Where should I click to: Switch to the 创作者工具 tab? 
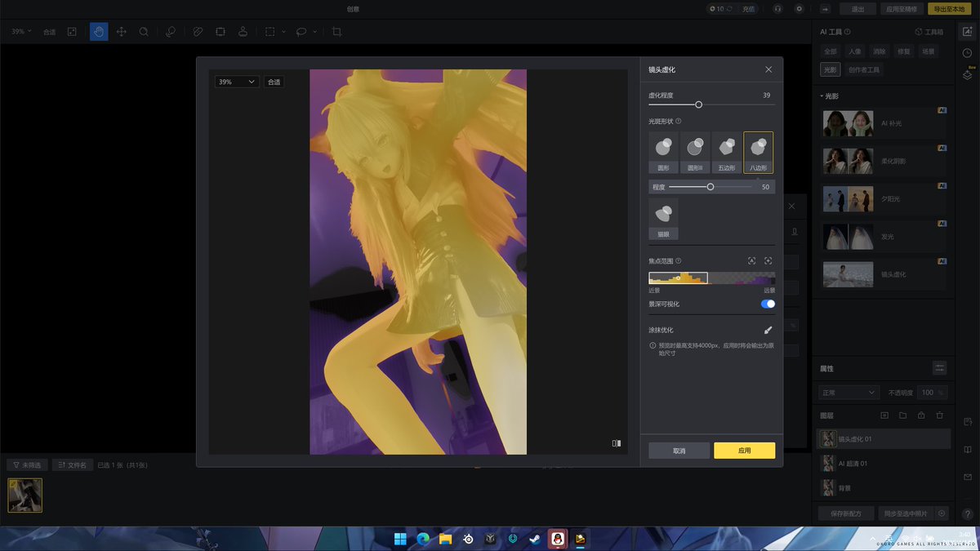[x=864, y=70]
